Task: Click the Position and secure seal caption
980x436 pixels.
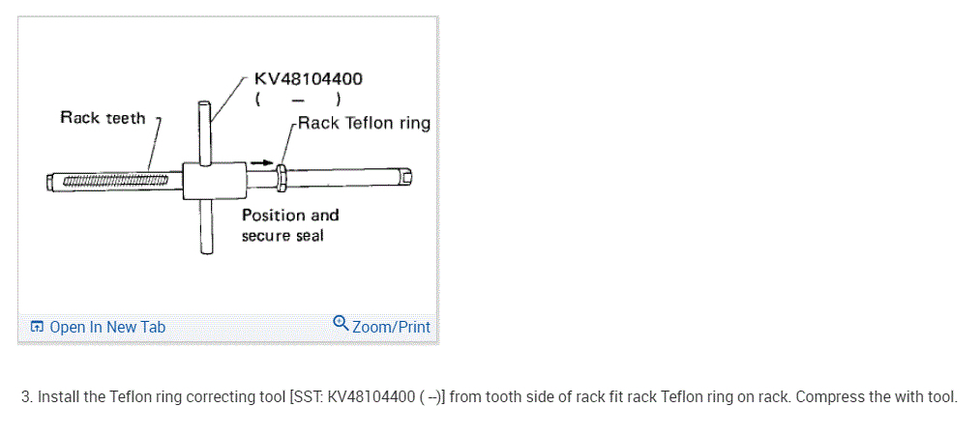Action: pos(289,225)
